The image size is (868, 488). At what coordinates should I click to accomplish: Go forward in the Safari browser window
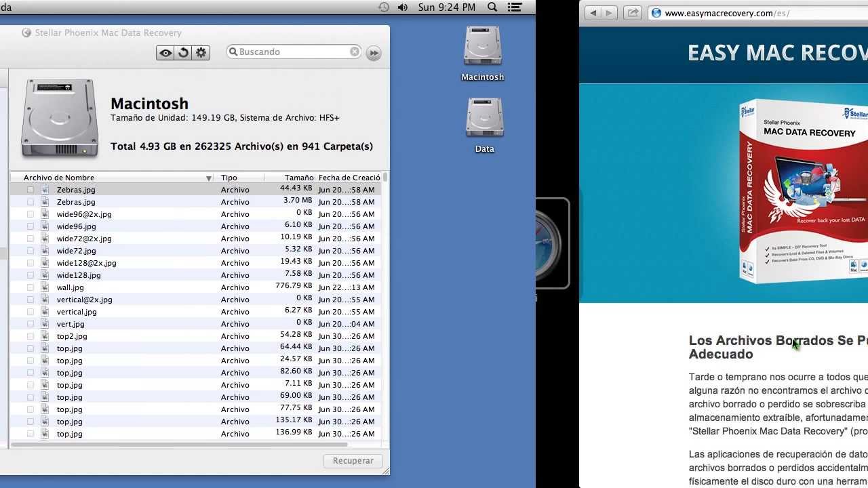[610, 13]
